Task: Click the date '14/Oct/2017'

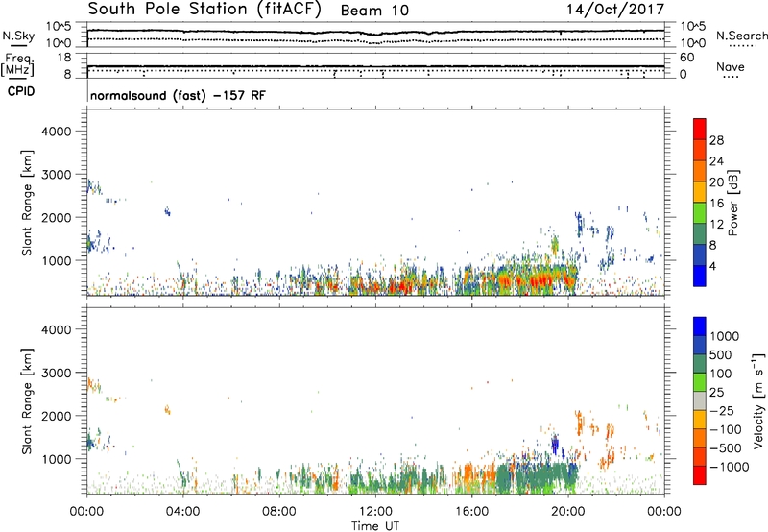Action: click(615, 10)
